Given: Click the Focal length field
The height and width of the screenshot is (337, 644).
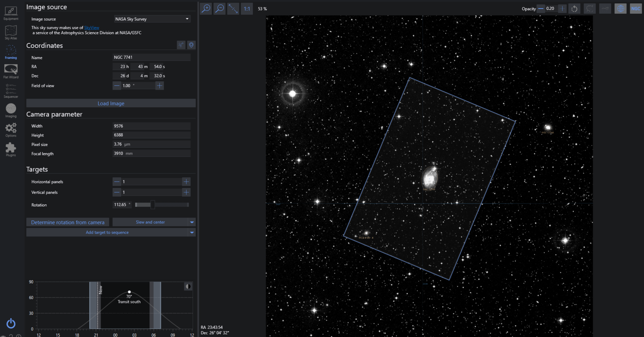Looking at the screenshot, I should (x=152, y=154).
